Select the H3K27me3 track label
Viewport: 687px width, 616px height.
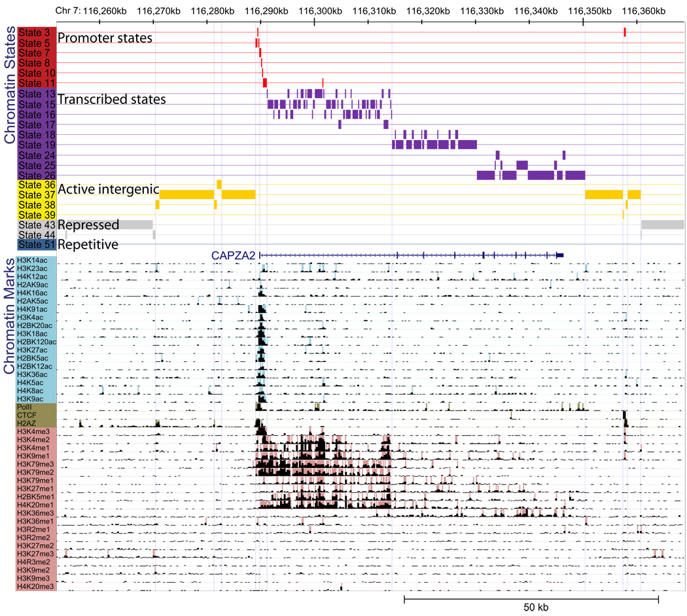pyautogui.click(x=35, y=554)
